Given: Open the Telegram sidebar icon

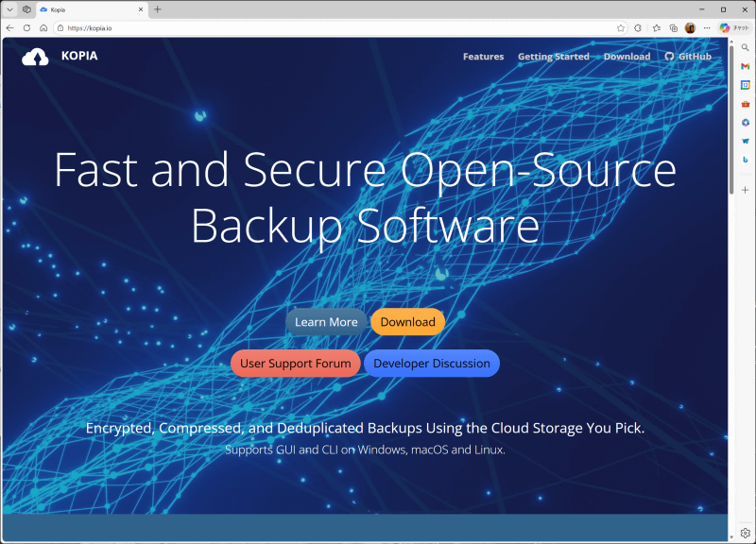Looking at the screenshot, I should click(x=746, y=141).
